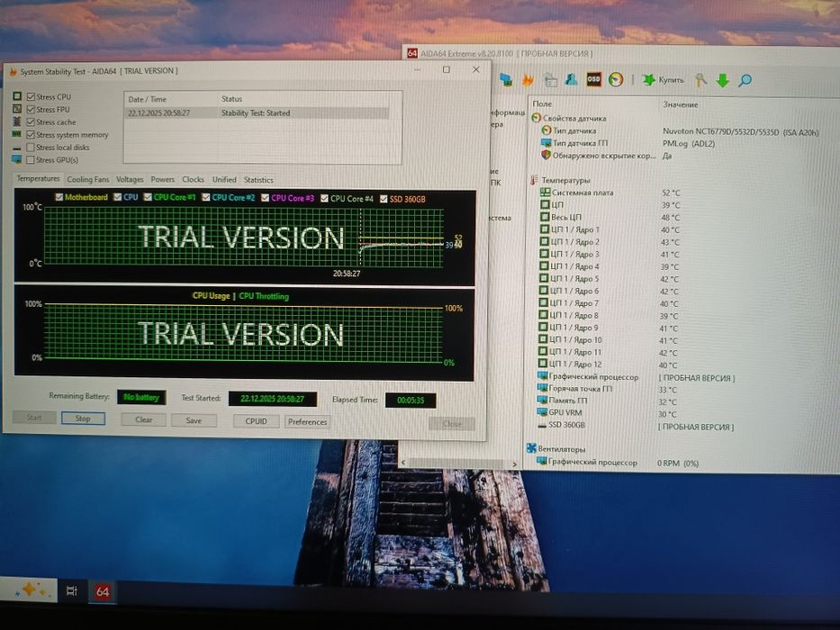Image resolution: width=840 pixels, height=630 pixels.
Task: Click the green download arrow update icon
Action: pos(723,80)
